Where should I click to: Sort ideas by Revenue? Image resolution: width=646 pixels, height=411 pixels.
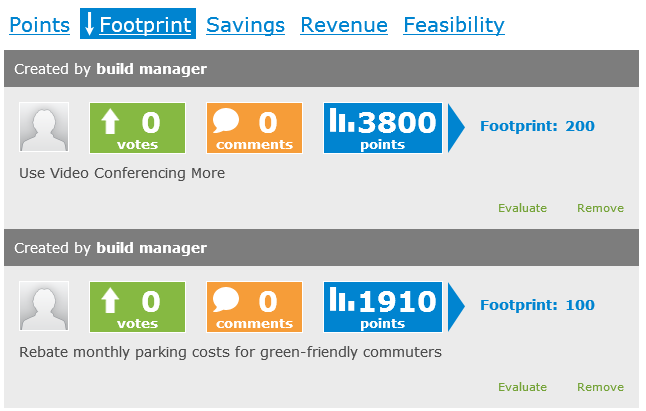point(343,25)
